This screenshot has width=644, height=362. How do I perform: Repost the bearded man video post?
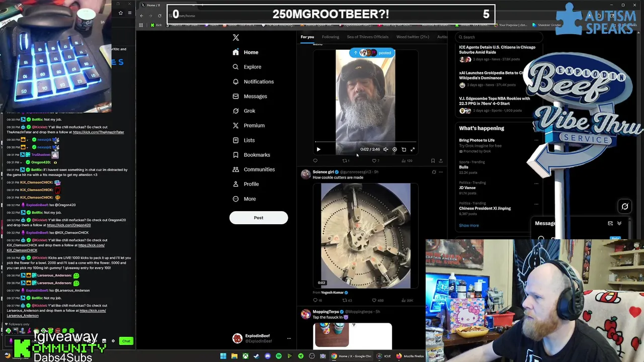pos(346,161)
